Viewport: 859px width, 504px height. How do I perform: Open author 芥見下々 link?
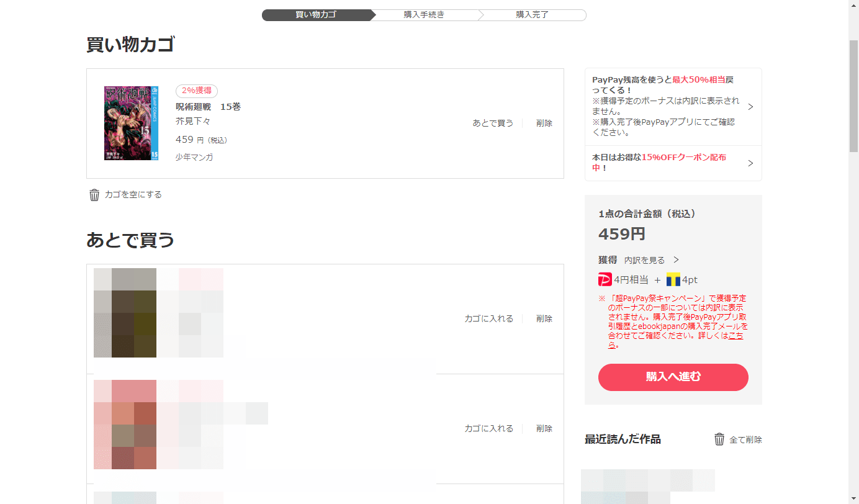193,122
